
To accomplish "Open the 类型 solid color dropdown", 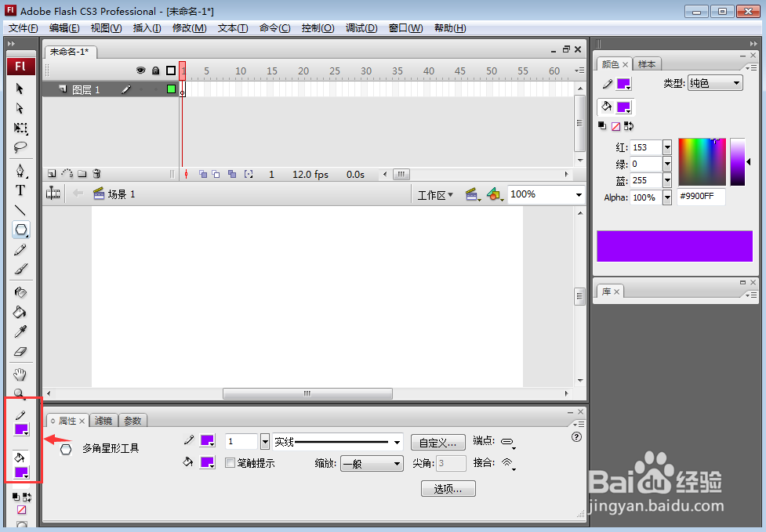I will (x=715, y=83).
